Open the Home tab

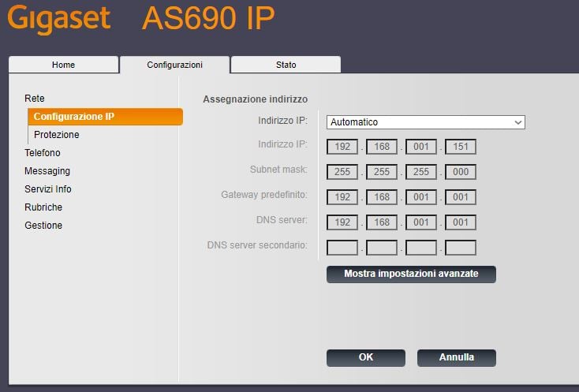[x=64, y=65]
